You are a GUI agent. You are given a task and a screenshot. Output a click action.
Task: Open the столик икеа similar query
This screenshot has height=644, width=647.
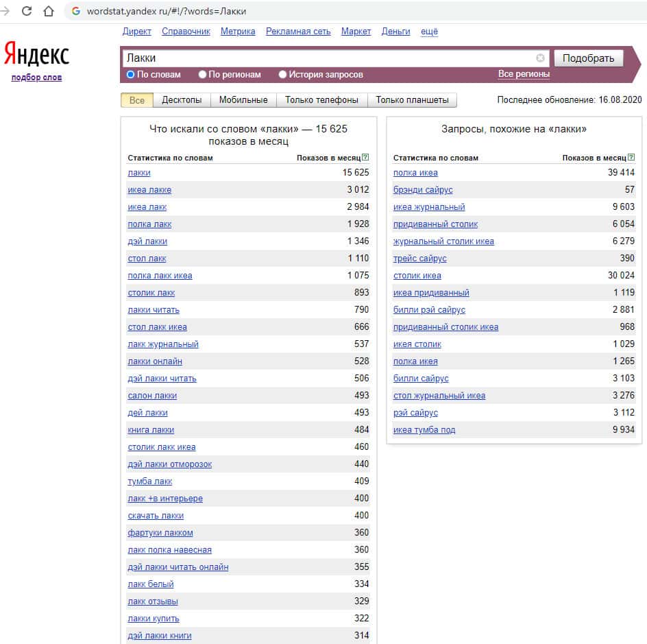[x=417, y=275]
